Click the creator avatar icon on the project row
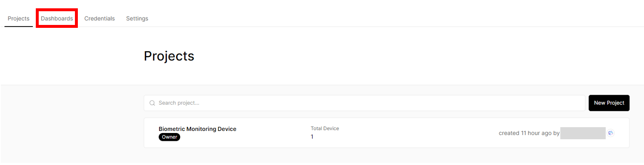Screen dimensions: 644x165 click(611, 133)
